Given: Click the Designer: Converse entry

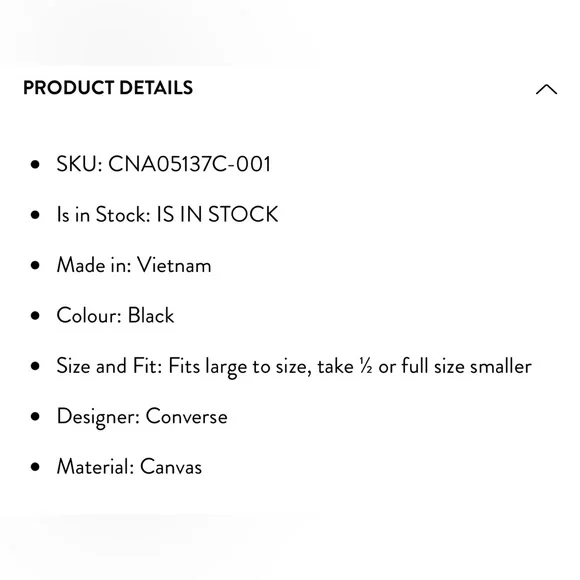Looking at the screenshot, I should pyautogui.click(x=142, y=417).
